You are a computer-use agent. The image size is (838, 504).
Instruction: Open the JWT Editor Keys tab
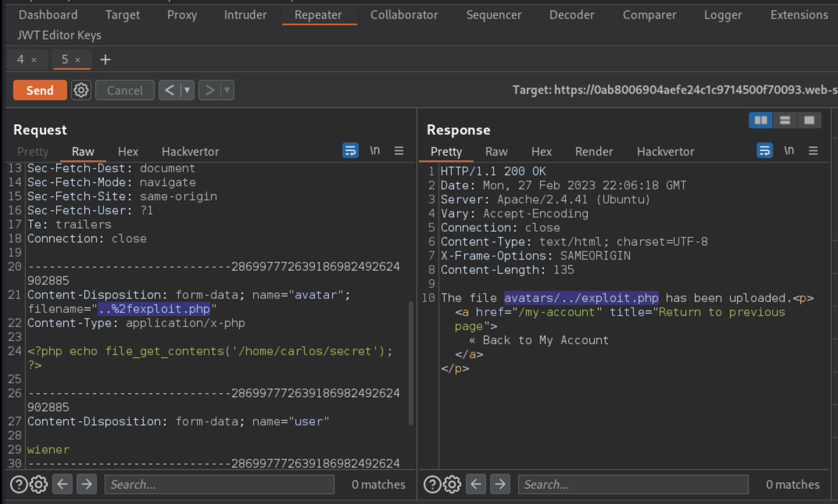pyautogui.click(x=60, y=35)
